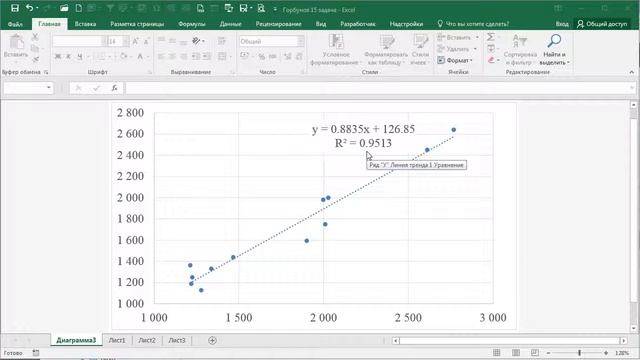Select the trendline equation label on chart
This screenshot has width=640, height=360.
click(x=363, y=129)
